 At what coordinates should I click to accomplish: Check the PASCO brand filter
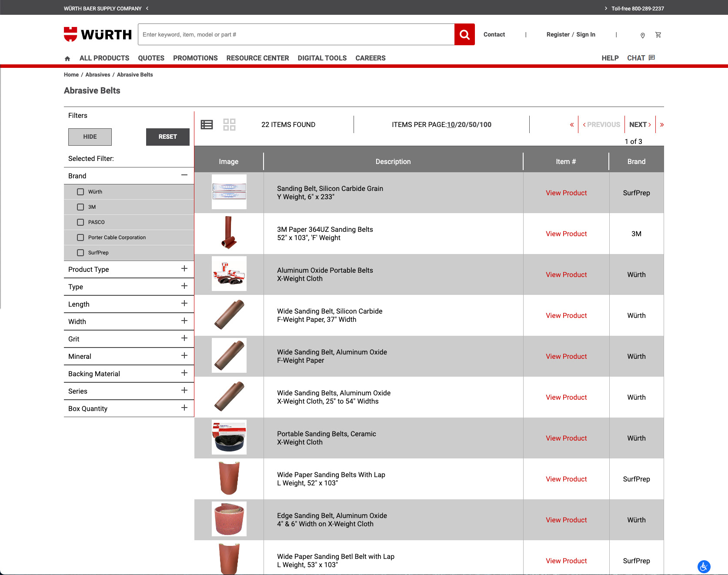pyautogui.click(x=80, y=222)
